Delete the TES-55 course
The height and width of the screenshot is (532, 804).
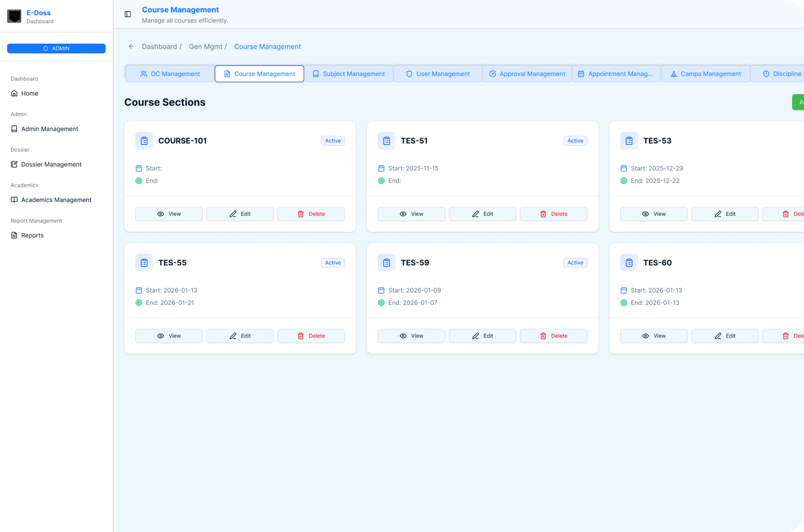point(311,336)
